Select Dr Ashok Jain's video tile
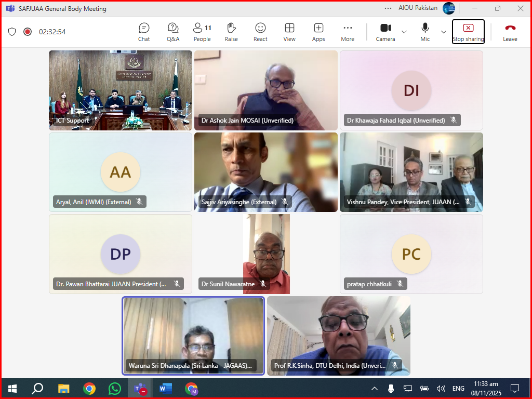This screenshot has width=532, height=399. (x=266, y=90)
